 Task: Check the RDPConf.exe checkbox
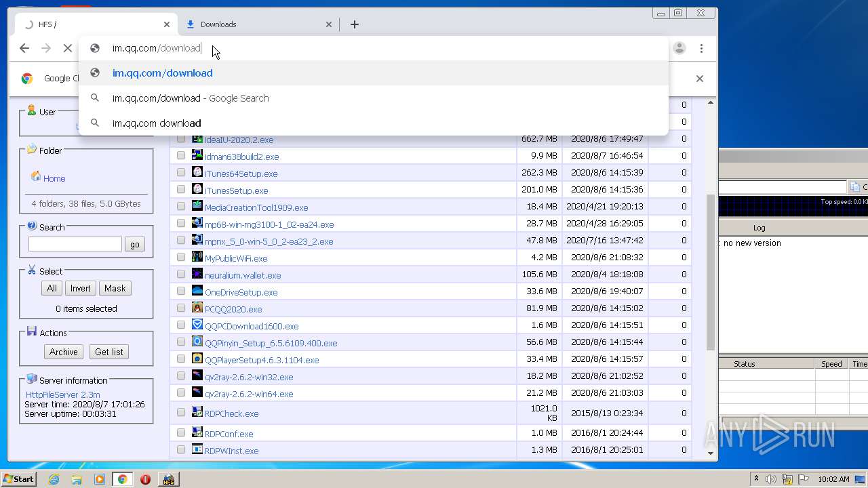pyautogui.click(x=181, y=433)
